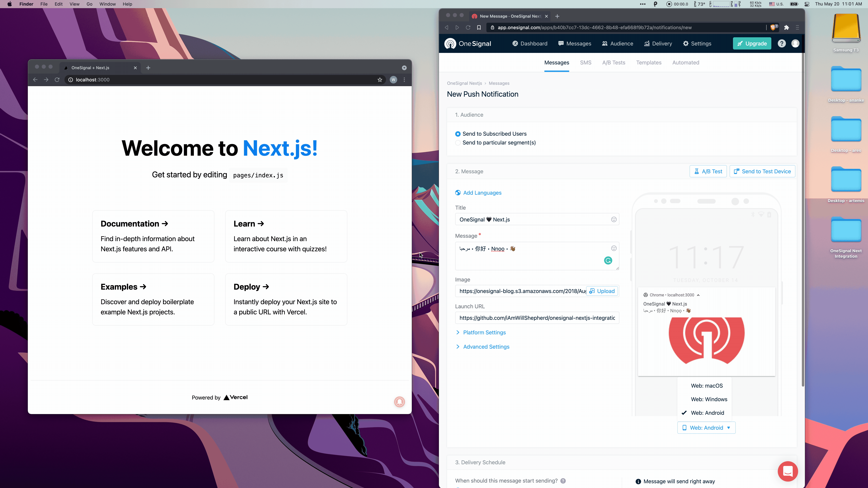
Task: Open the help question mark icon
Action: tap(781, 43)
